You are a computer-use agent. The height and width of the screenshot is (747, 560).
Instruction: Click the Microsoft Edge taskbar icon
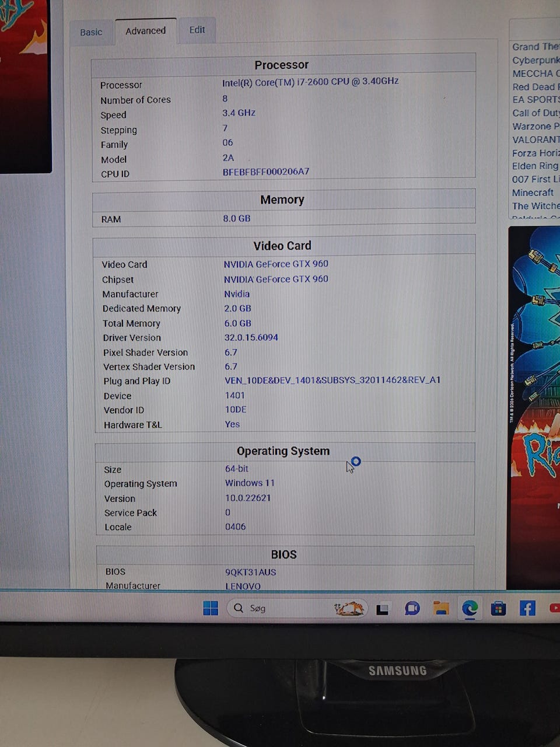(x=470, y=609)
